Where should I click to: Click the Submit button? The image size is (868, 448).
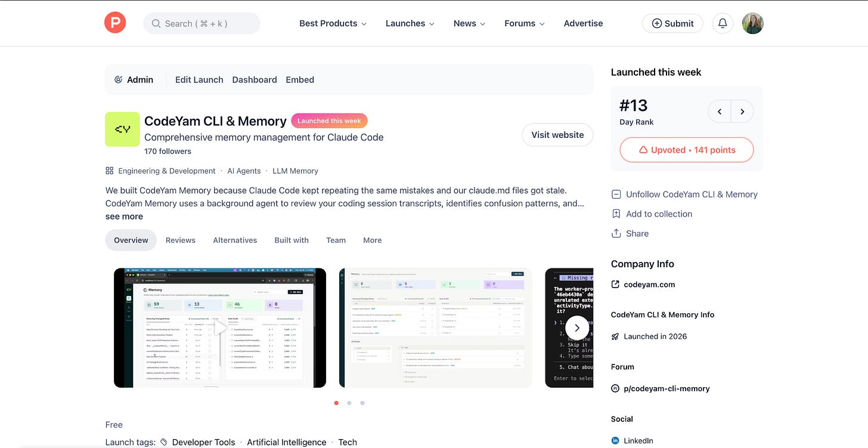coord(672,23)
